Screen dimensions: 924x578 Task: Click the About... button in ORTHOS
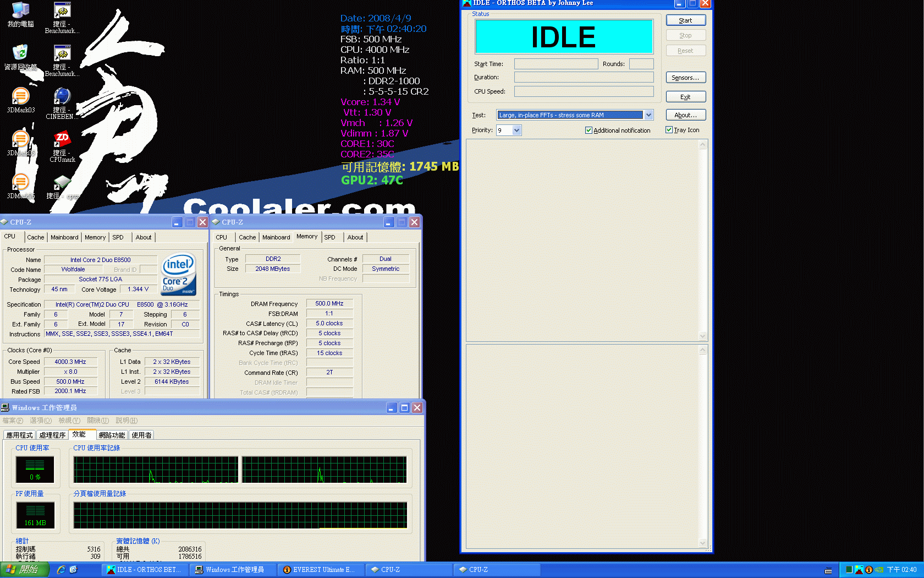tap(685, 115)
